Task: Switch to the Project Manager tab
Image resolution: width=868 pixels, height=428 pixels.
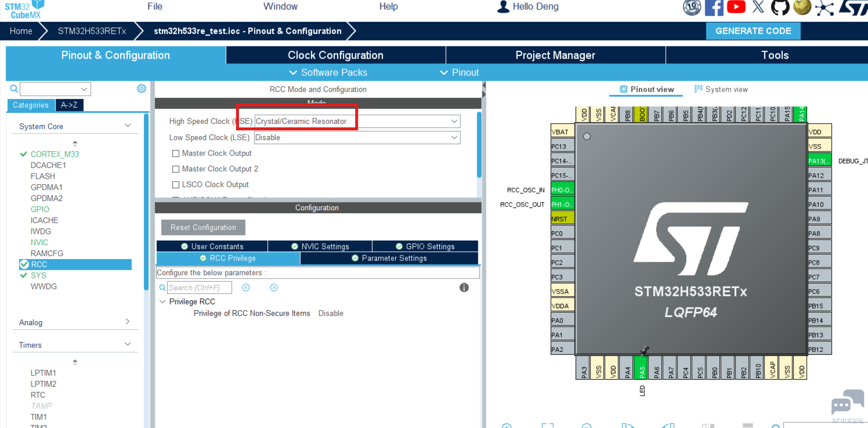Action: (556, 55)
